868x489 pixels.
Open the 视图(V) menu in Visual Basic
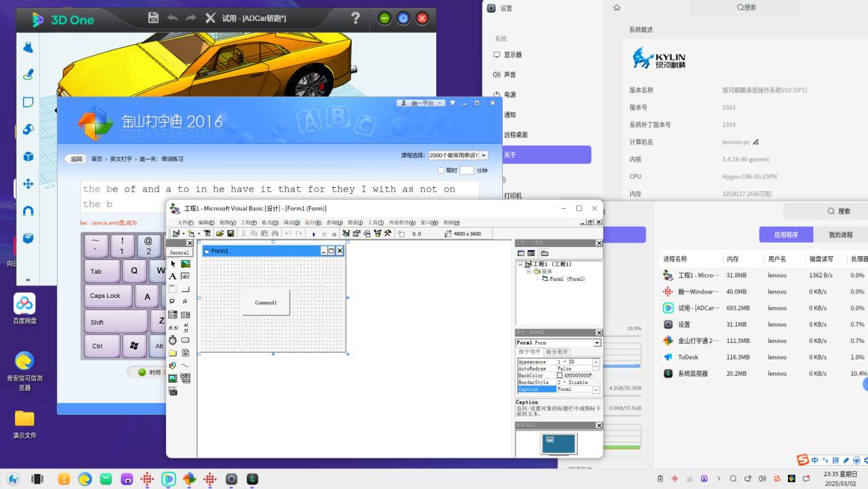click(x=227, y=222)
